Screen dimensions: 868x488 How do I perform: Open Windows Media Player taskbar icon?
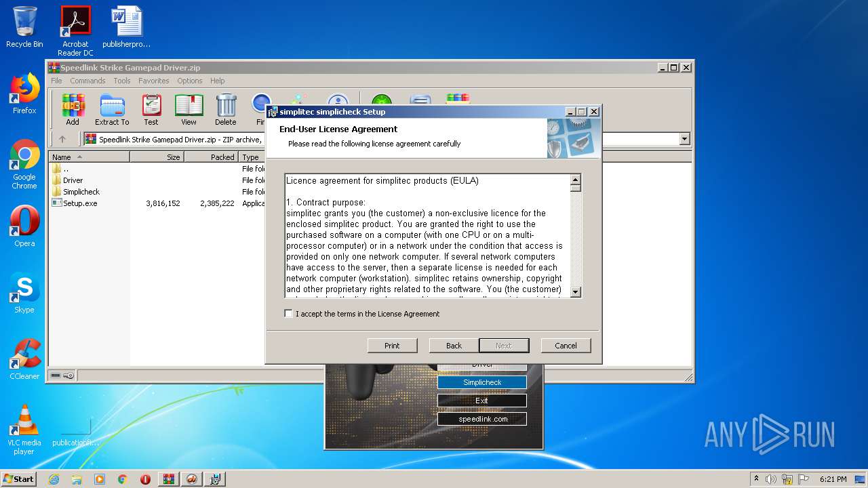coord(100,479)
